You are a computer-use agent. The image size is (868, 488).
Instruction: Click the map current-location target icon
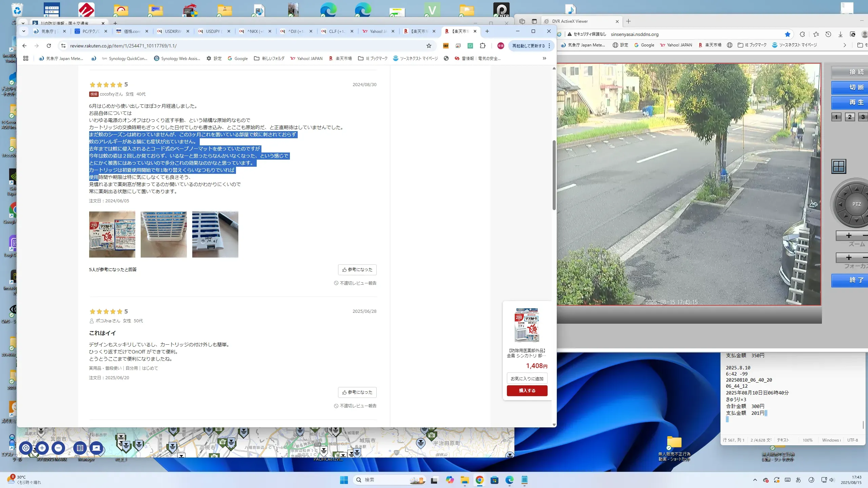point(26,448)
